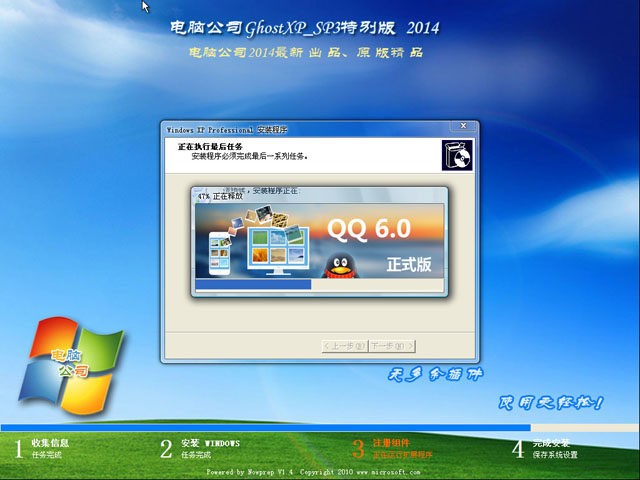The image size is (640, 480).
Task: Click the 电脑公司 GhostXP_SP3特别版 2014 title
Action: (304, 28)
